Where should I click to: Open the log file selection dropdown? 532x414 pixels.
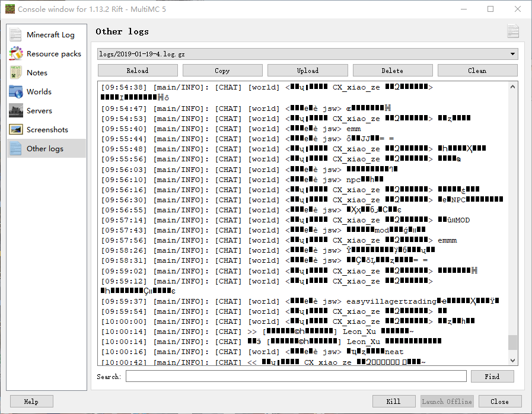[307, 54]
